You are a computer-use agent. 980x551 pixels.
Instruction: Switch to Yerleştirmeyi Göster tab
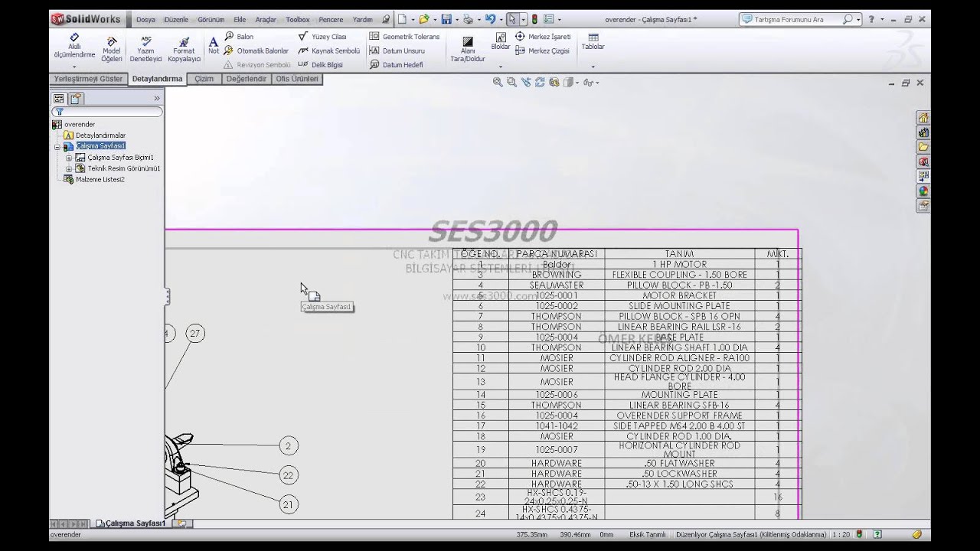88,79
